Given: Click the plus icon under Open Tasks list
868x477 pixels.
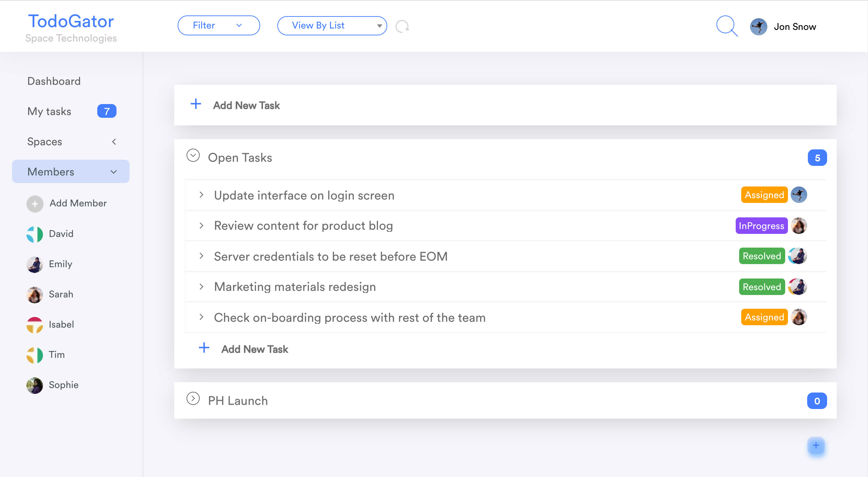Looking at the screenshot, I should pyautogui.click(x=204, y=348).
